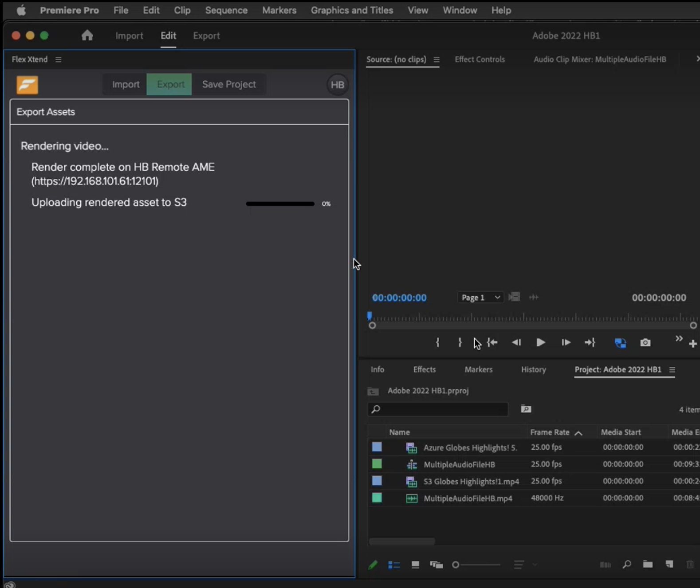This screenshot has height=588, width=700.
Task: Open the Window menu
Action: (460, 10)
